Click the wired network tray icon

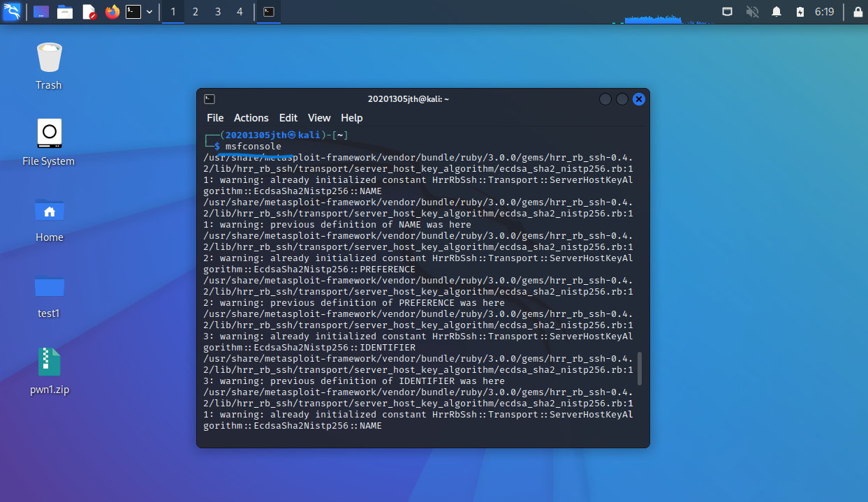point(728,12)
